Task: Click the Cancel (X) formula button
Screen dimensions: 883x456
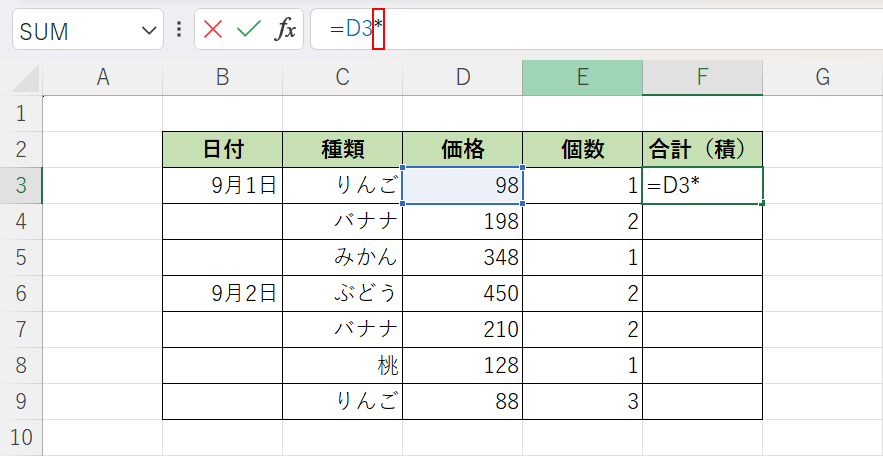Action: (213, 30)
